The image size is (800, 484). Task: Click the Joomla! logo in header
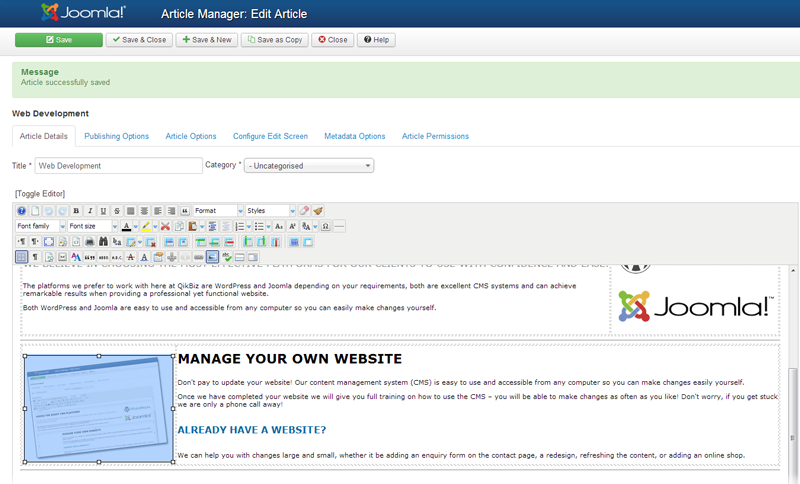point(83,12)
